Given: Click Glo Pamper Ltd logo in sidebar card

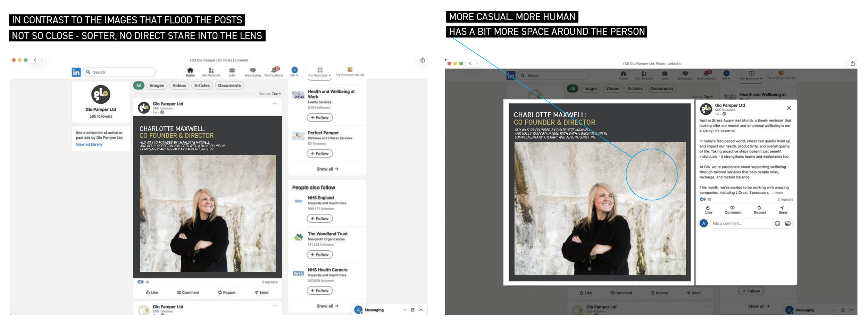Looking at the screenshot, I should point(101,94).
